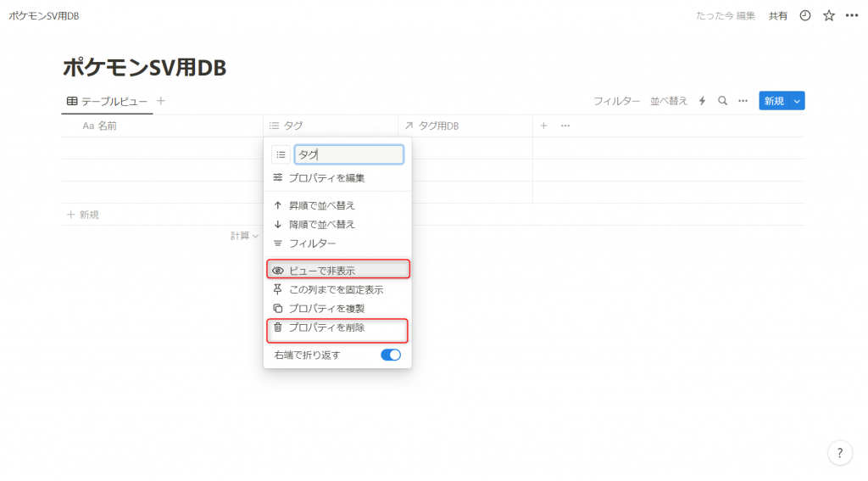868x481 pixels.
Task: Open the view options three-dot menu
Action: pos(743,101)
